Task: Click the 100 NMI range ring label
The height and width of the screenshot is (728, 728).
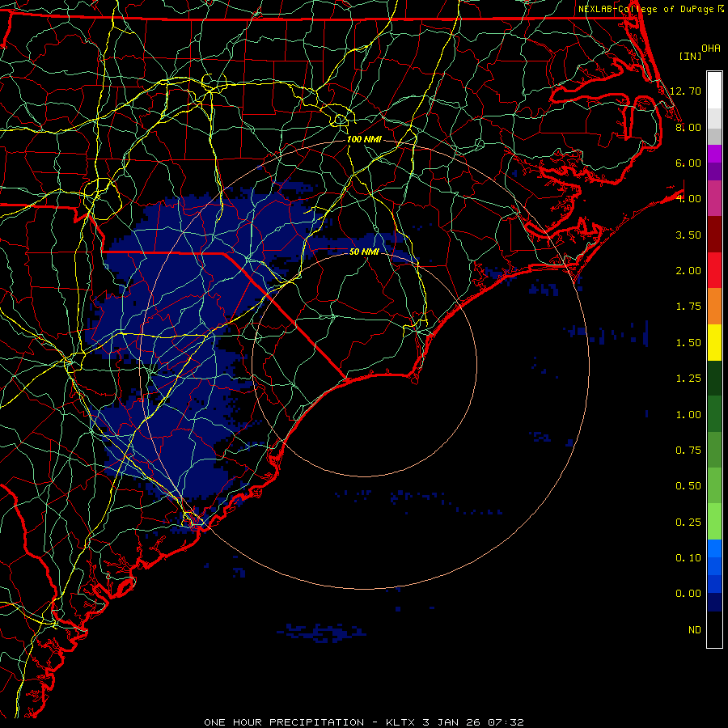Action: point(364,139)
